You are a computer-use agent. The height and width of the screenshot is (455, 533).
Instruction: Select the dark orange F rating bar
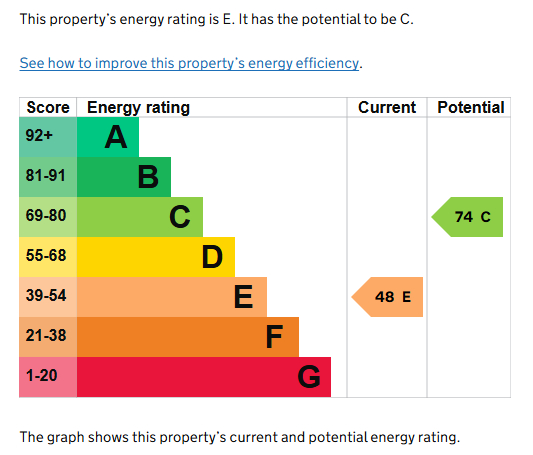tap(188, 337)
